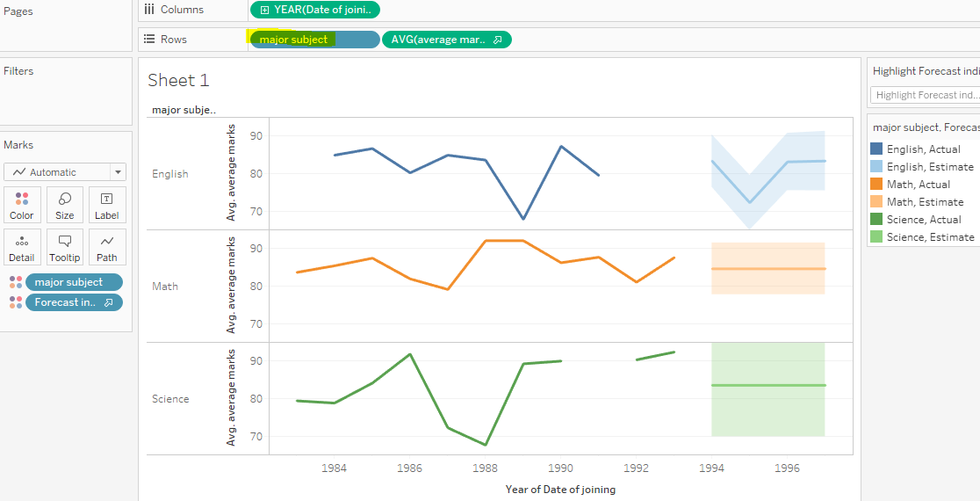Select the Detail marks card
Viewport: 980px width, 501px height.
(x=21, y=247)
